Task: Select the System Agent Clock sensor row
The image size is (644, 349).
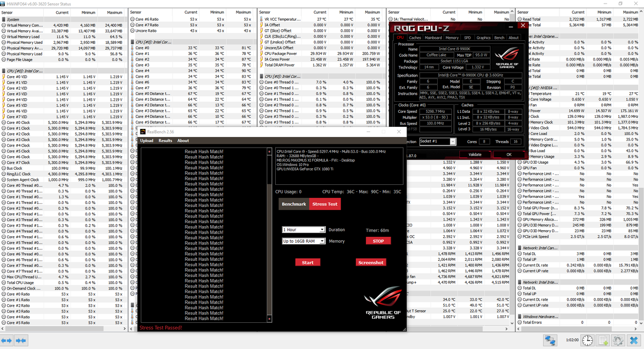Action: [x=63, y=180]
